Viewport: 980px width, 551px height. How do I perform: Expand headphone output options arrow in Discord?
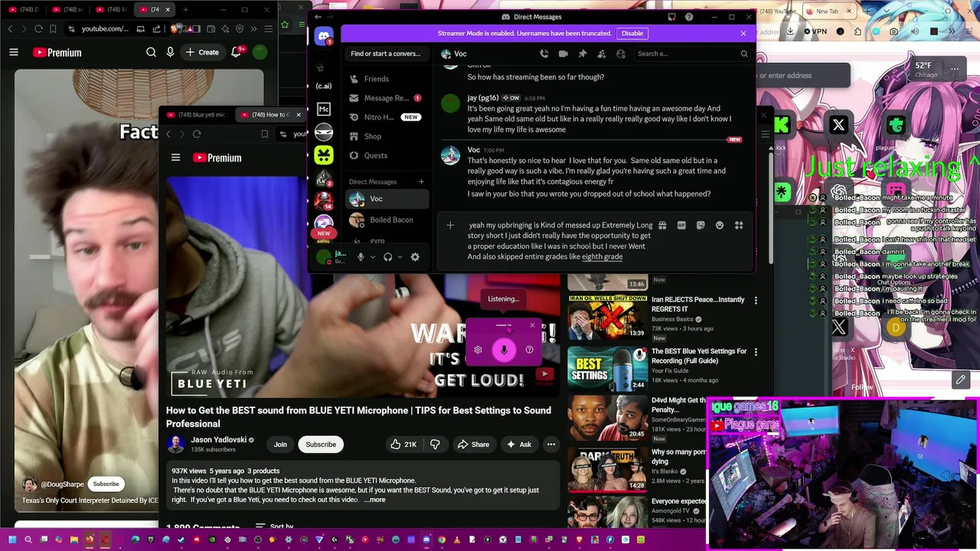400,257
